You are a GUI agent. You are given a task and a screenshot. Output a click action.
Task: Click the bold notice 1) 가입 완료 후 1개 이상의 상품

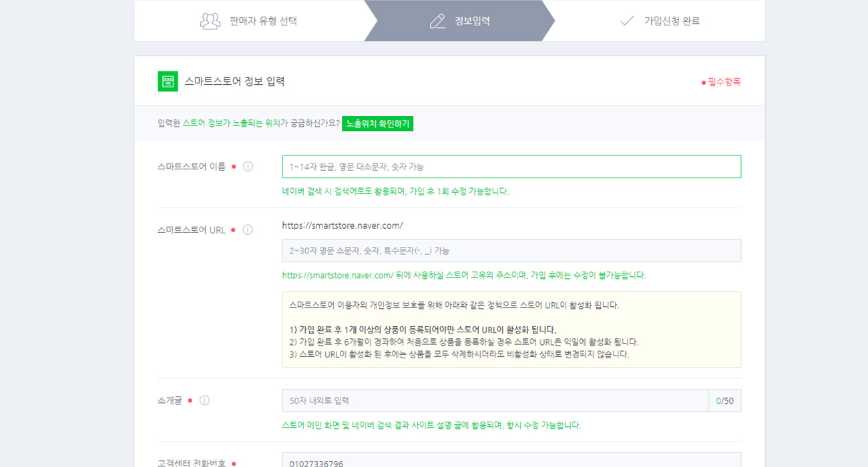coord(423,330)
